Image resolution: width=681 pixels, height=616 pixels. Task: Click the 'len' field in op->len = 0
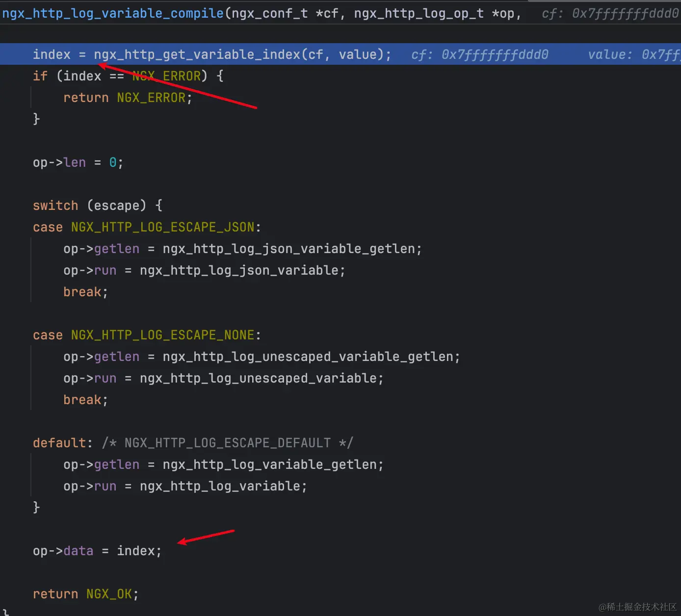point(75,162)
